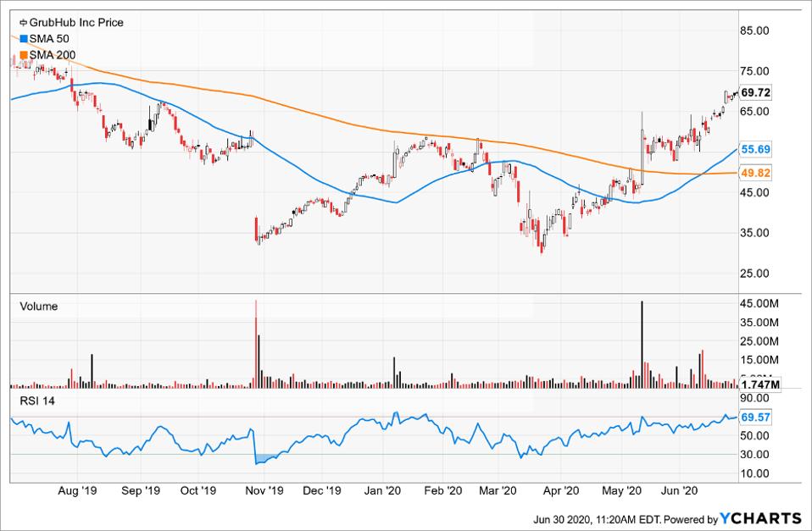Select the SMA 200 legend label
812x531 pixels.
[x=53, y=54]
